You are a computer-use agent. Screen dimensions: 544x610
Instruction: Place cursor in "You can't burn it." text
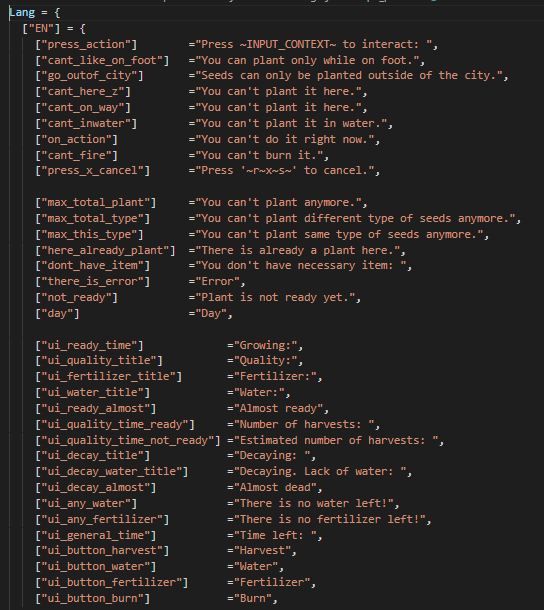(x=261, y=155)
